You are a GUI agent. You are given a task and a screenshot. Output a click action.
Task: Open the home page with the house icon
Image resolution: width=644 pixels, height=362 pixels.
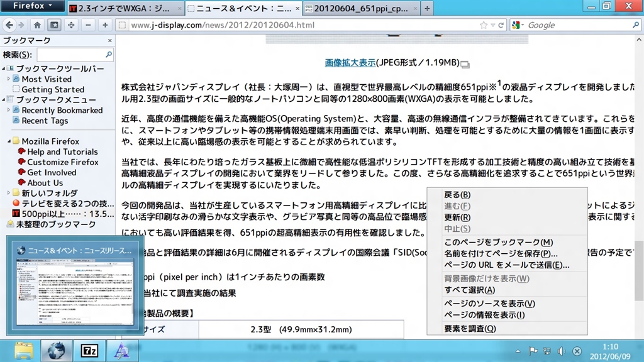pos(37,25)
